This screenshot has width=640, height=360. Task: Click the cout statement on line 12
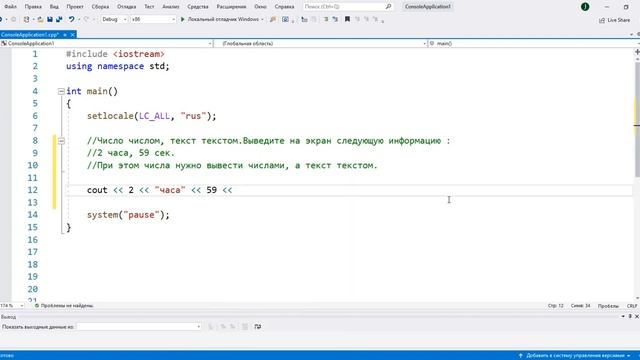point(160,190)
